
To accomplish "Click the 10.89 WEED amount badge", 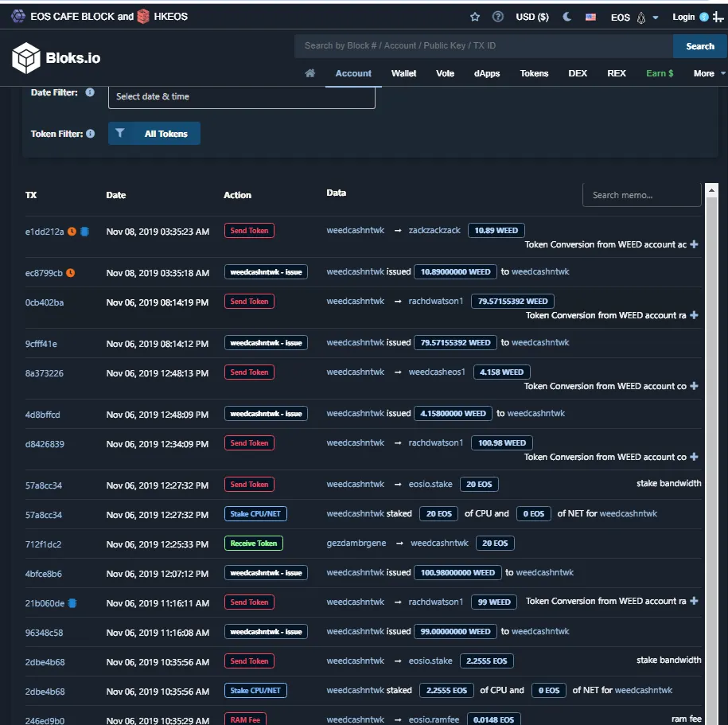I will pyautogui.click(x=496, y=230).
